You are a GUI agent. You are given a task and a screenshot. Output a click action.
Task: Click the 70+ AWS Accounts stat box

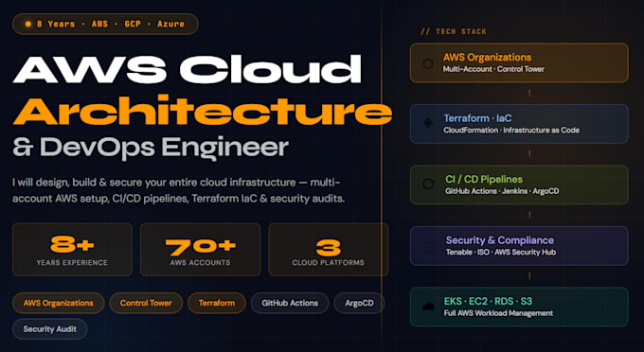(x=201, y=250)
